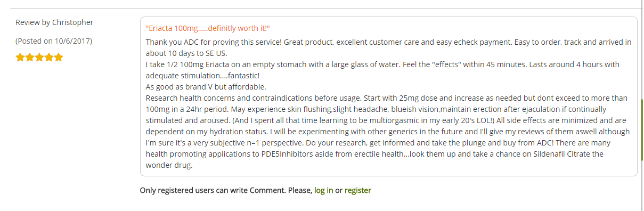This screenshot has width=644, height=211.
Task: Click scrollbar track above the green thumb
Action: click(x=641, y=51)
